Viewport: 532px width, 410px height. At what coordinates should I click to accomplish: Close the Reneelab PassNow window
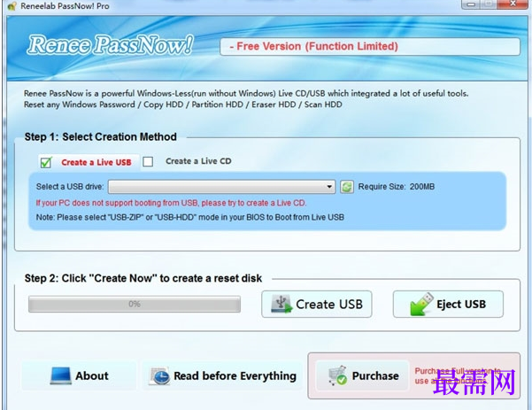tap(513, 4)
